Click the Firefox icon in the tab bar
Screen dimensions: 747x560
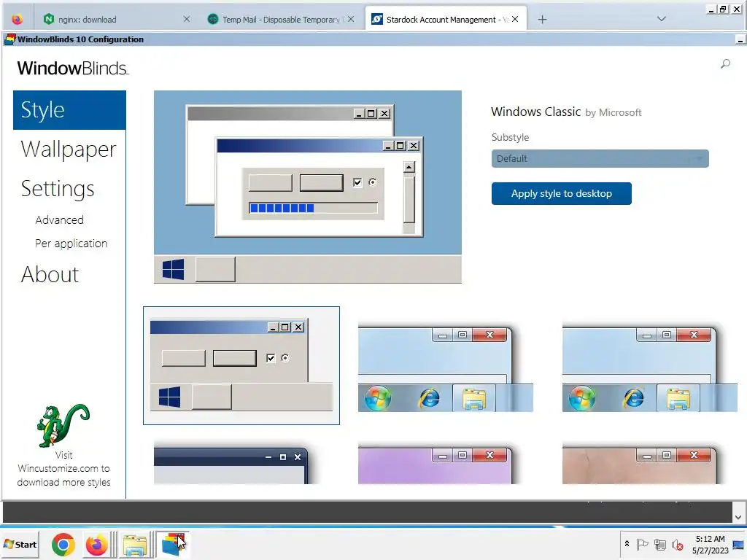point(18,20)
